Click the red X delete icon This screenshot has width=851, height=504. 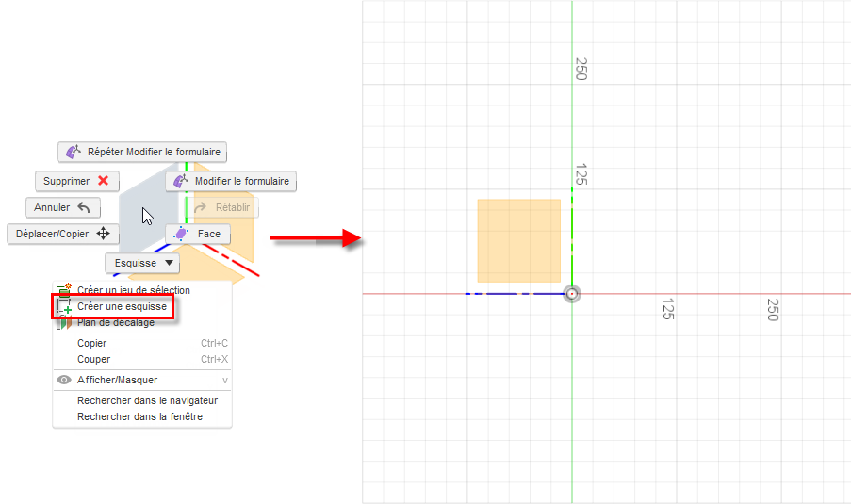103,181
